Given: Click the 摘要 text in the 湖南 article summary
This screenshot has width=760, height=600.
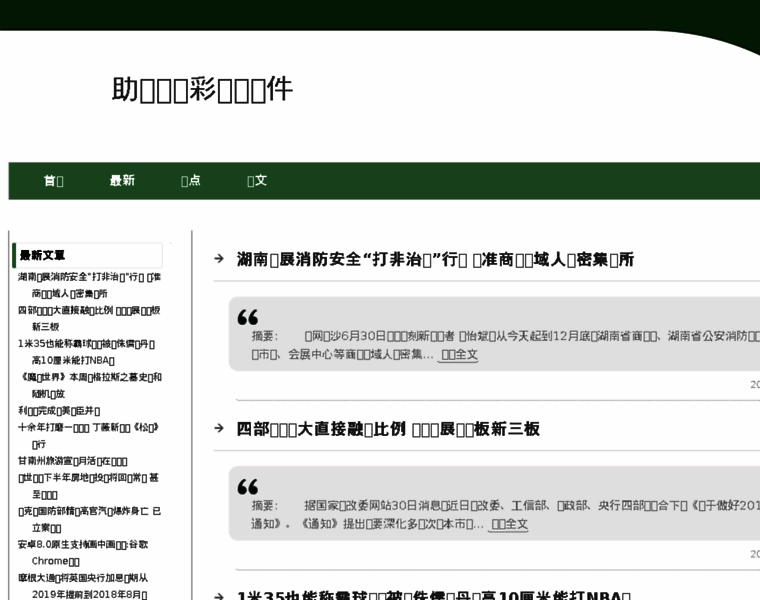Looking at the screenshot, I should pos(265,336).
